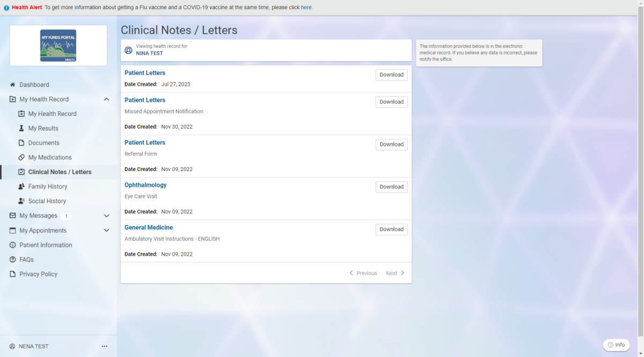Viewport: 644px width, 357px height.
Task: Click the My Medications pill icon
Action: click(21, 157)
